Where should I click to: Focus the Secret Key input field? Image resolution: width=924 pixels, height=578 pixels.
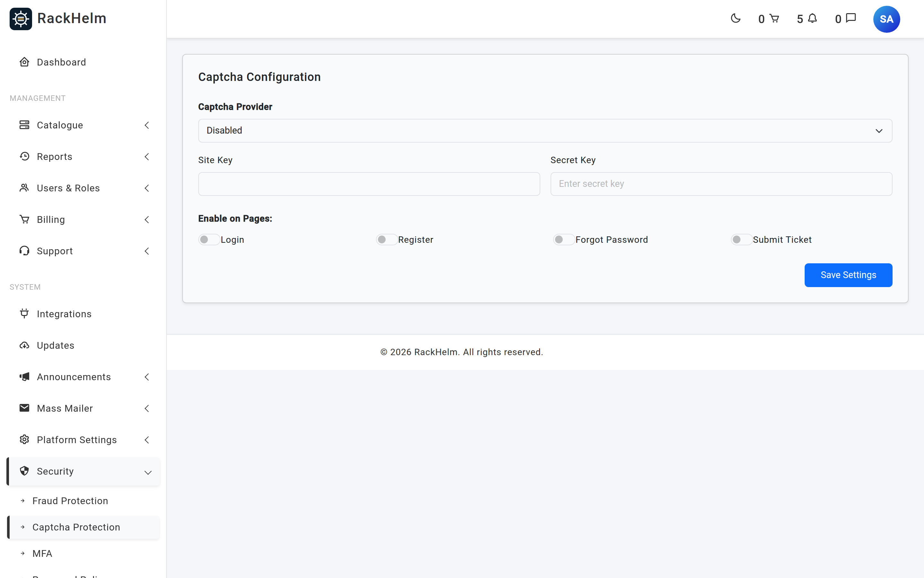tap(721, 184)
